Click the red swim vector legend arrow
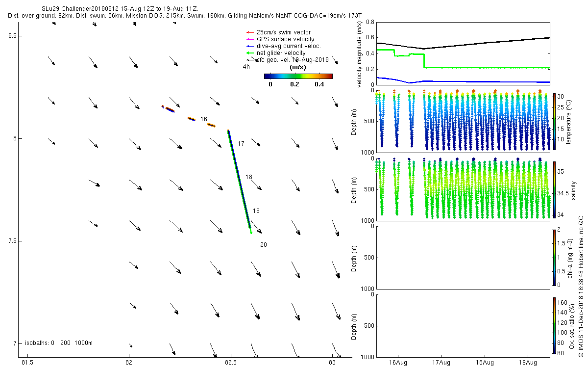 [x=249, y=32]
